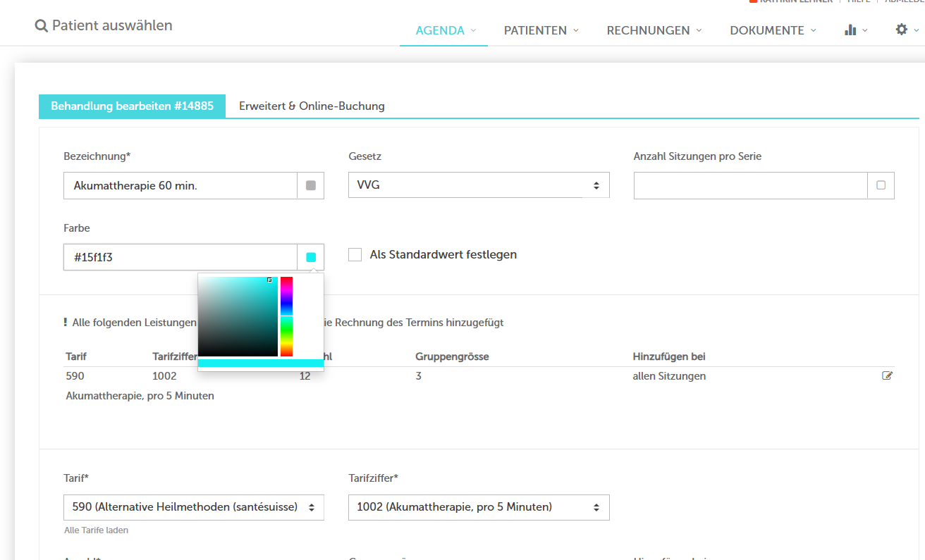Click the Bezeichnung text field
The width and height of the screenshot is (925, 560).
[180, 186]
